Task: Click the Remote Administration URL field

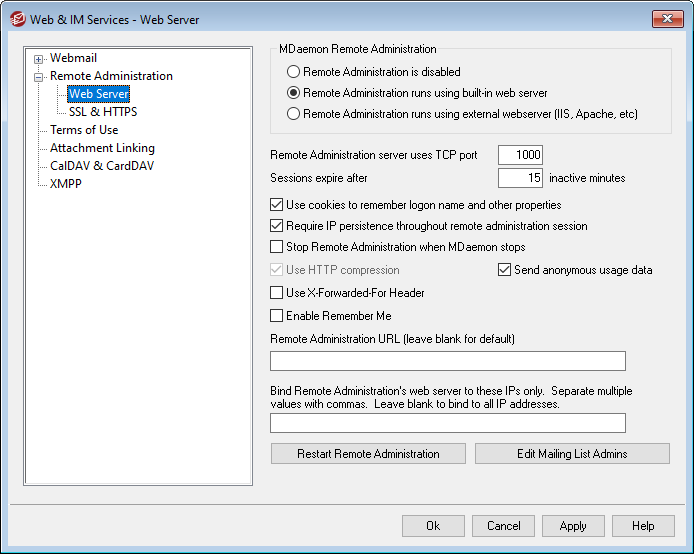Action: coord(447,361)
